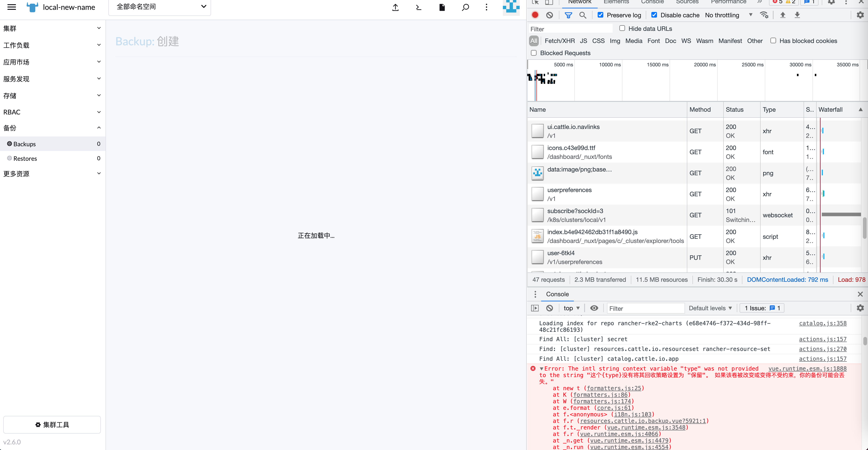868x450 pixels.
Task: Click the import YAML upload icon
Action: click(395, 7)
